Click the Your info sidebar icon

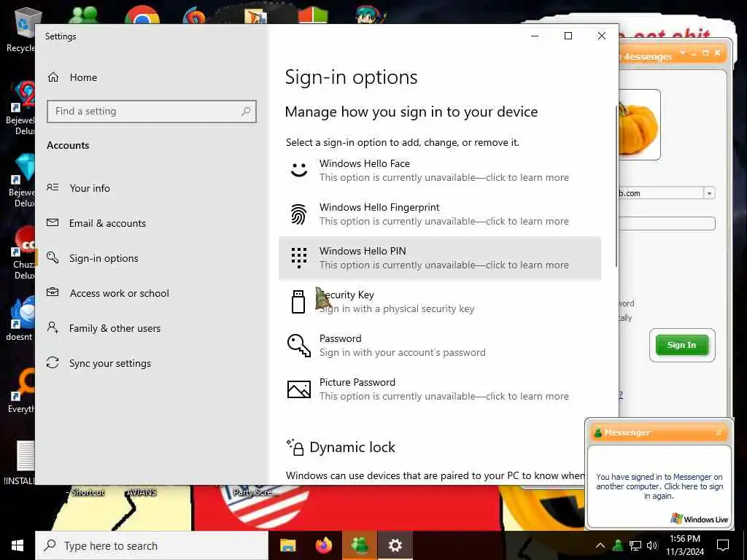53,187
